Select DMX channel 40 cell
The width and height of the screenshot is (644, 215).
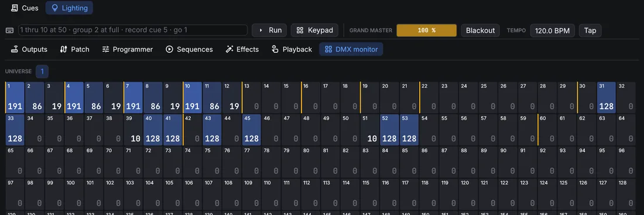coord(153,130)
